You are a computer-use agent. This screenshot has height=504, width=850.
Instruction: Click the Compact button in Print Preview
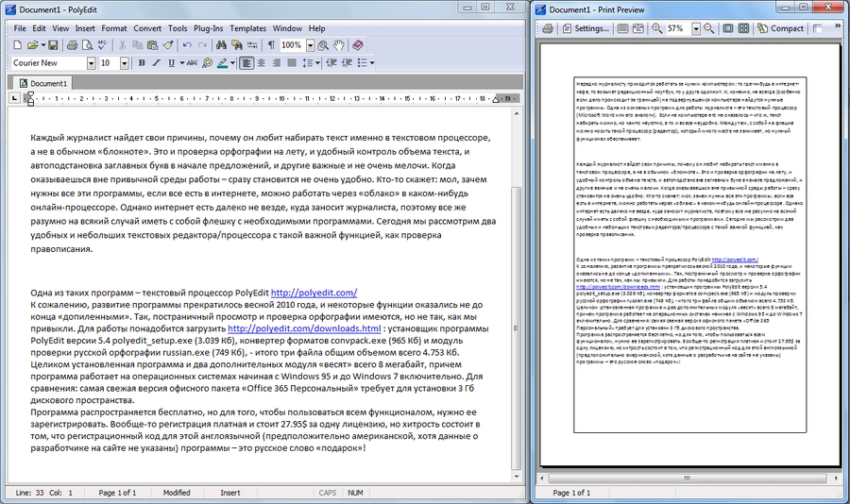click(781, 28)
